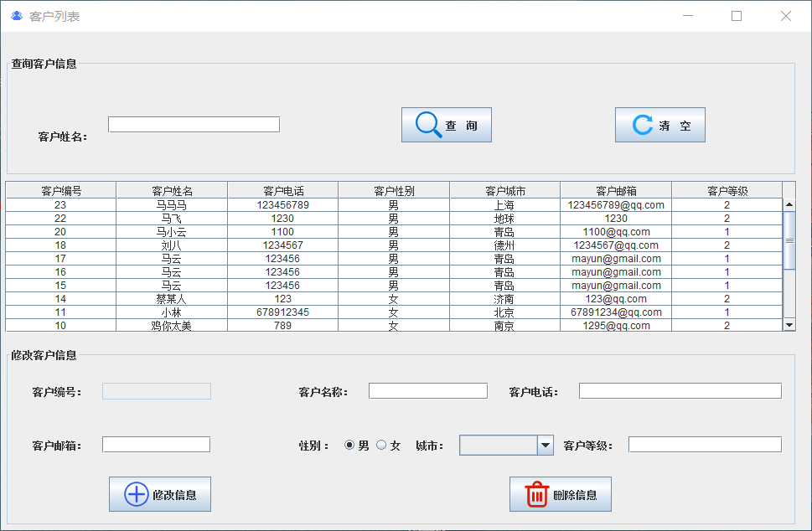The image size is (812, 531).
Task: Click the 客户邮箱 column header
Action: tap(616, 190)
